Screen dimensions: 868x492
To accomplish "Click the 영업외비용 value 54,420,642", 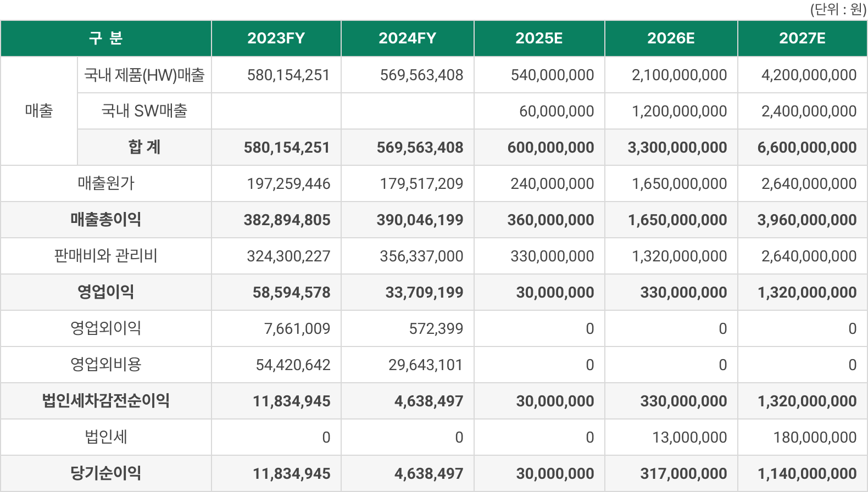I will pos(293,365).
